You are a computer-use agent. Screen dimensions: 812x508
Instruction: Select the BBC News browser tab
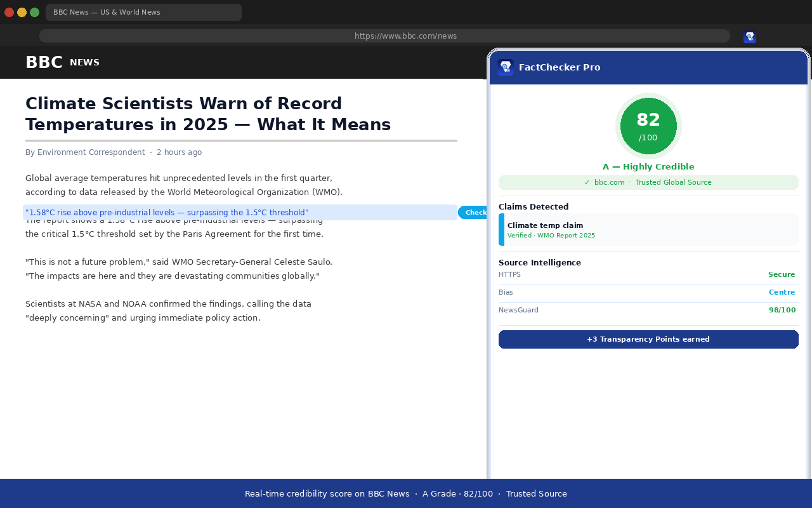[x=143, y=12]
